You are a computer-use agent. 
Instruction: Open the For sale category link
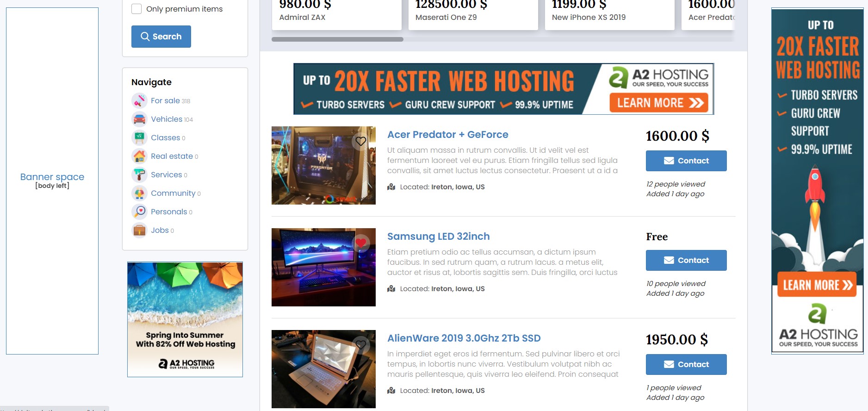pyautogui.click(x=165, y=100)
